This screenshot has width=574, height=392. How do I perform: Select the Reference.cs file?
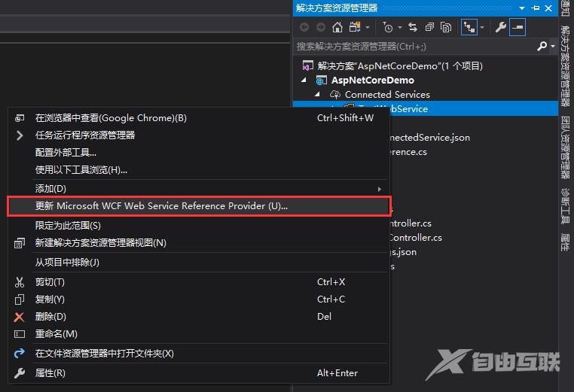point(408,152)
